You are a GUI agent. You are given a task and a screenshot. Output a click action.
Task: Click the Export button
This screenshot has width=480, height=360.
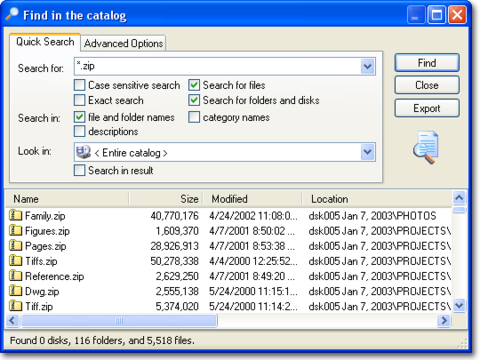427,108
